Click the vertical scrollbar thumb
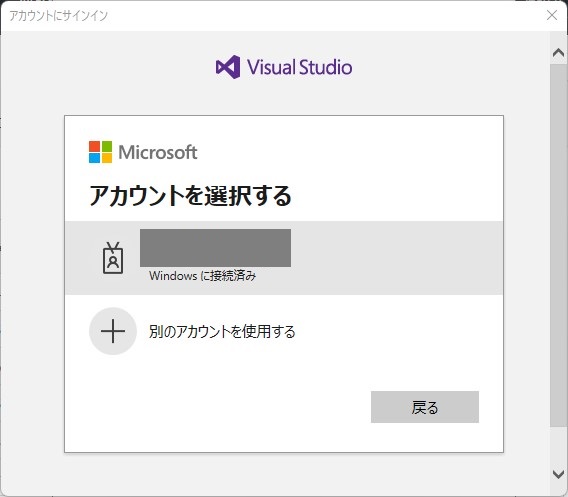Viewport: 568px width, 497px height. [x=558, y=245]
